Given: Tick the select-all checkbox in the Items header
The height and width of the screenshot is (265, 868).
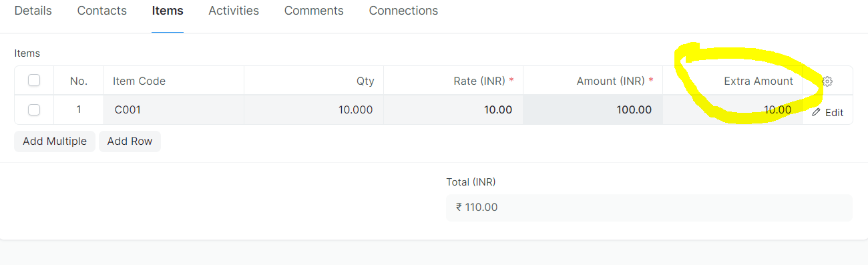Looking at the screenshot, I should point(34,81).
